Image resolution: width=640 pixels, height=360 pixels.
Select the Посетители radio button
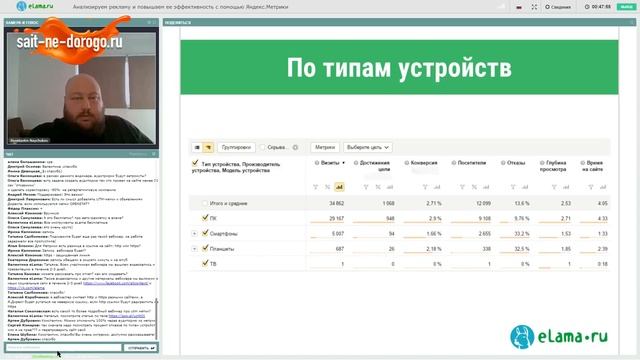tap(453, 163)
